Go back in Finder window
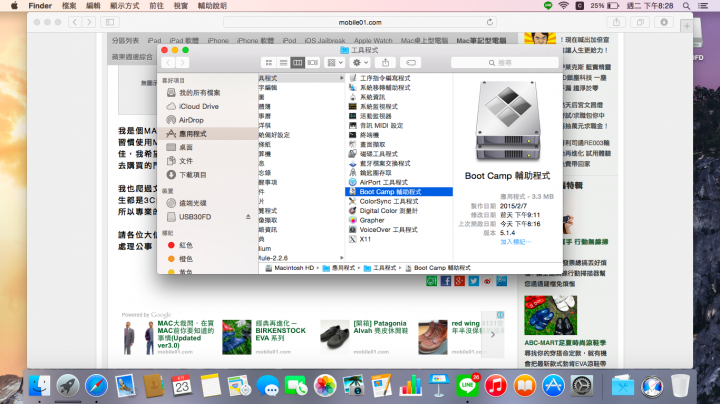This screenshot has width=720, height=404. (x=168, y=62)
